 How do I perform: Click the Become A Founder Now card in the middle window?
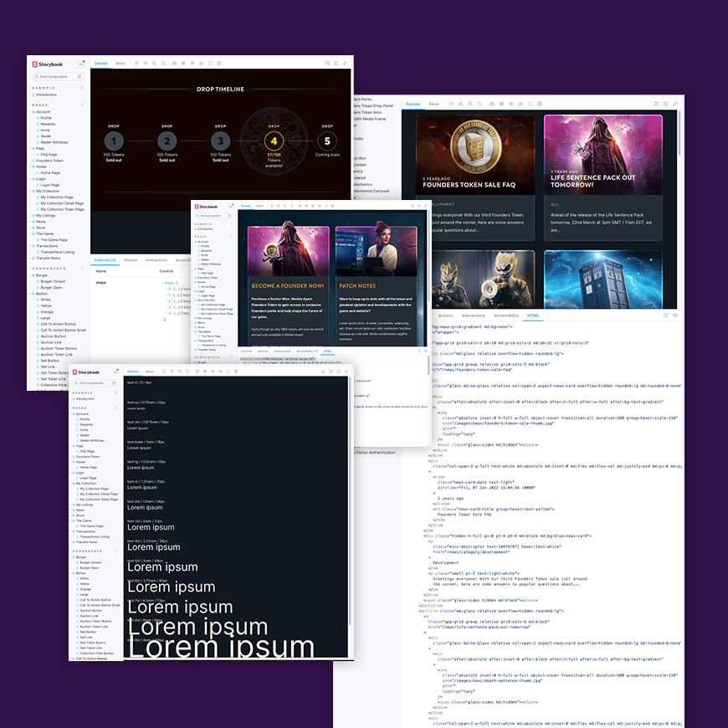[289, 285]
